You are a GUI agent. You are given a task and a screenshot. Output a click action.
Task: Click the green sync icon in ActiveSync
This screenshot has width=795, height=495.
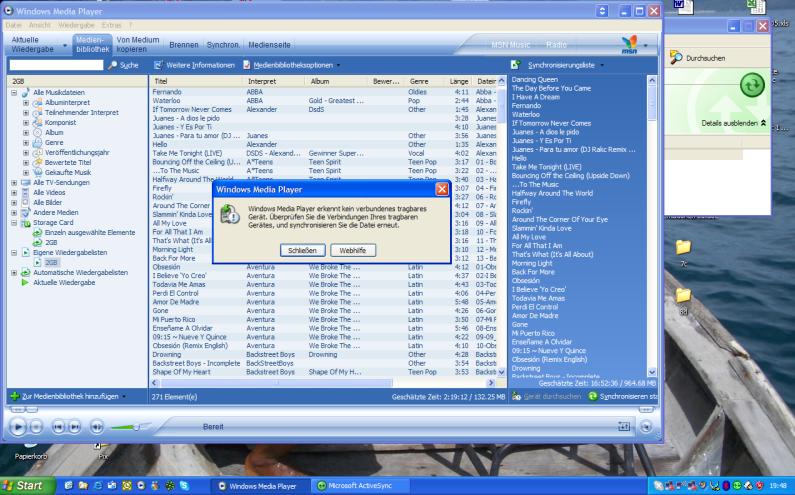pos(752,85)
